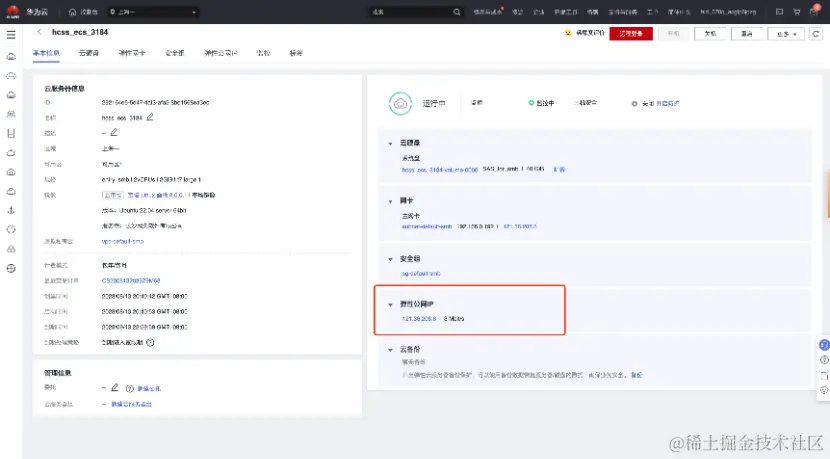Edit the tag pencil in management info
830x459 pixels.
coord(115,388)
